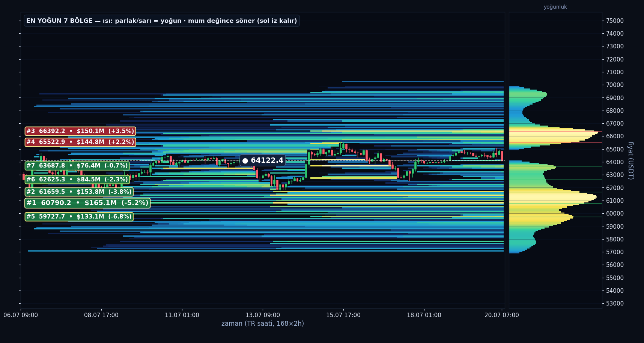The height and width of the screenshot is (343, 644).
Task: Click the #6 62625.3 zone label
Action: (77, 180)
